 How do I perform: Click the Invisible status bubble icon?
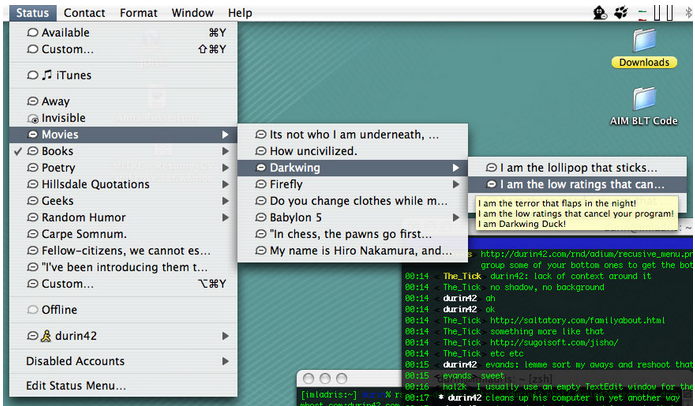pos(33,118)
